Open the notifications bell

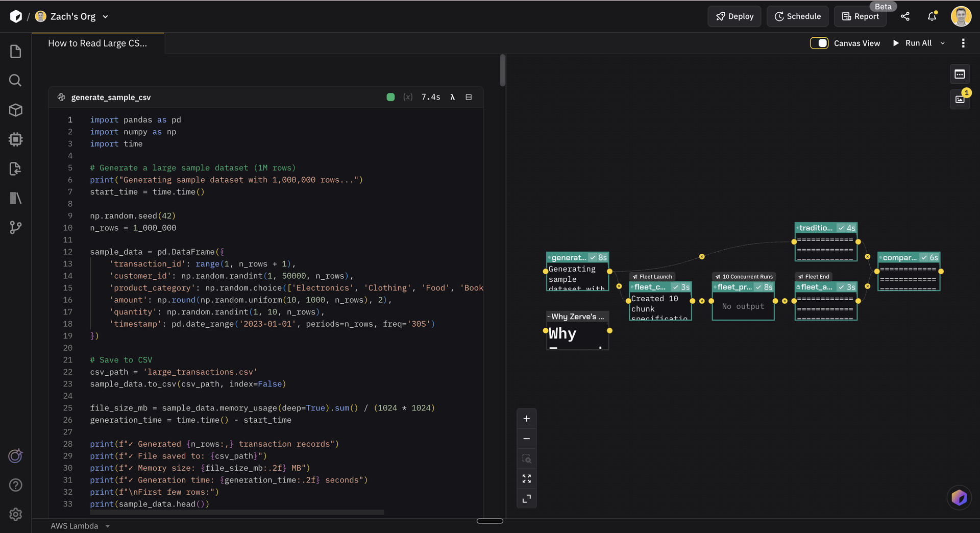(x=932, y=16)
